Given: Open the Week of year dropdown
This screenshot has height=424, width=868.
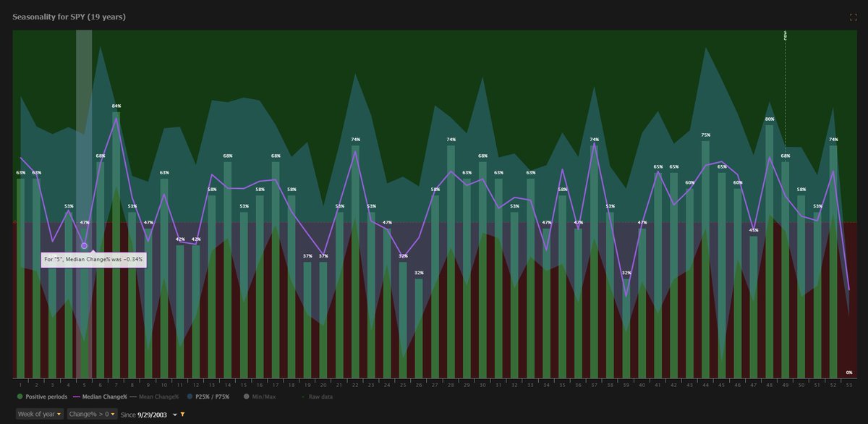Looking at the screenshot, I should (39, 414).
